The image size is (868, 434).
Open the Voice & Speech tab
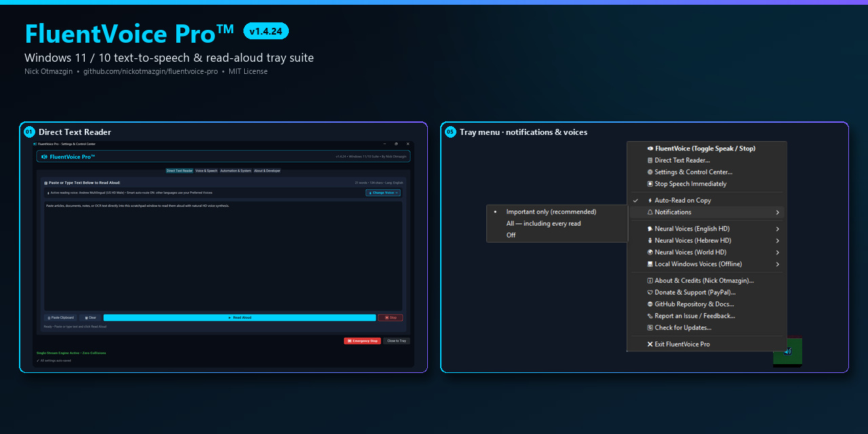[206, 171]
